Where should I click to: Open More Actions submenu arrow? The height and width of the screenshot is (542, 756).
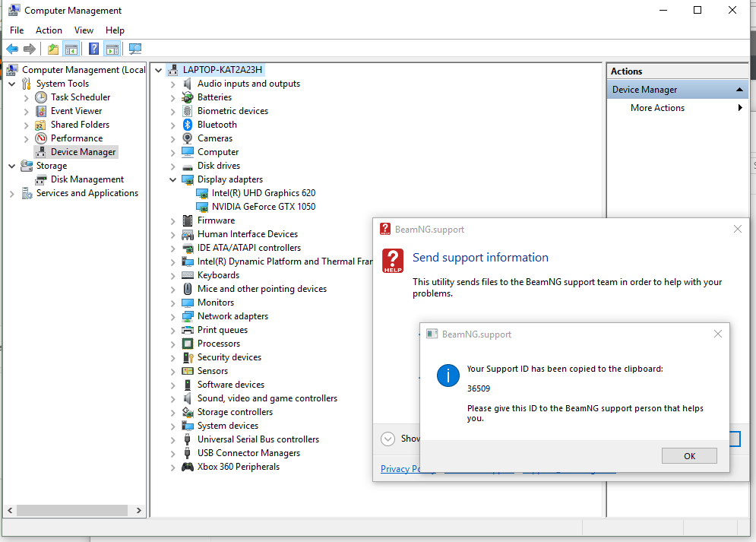(x=740, y=107)
